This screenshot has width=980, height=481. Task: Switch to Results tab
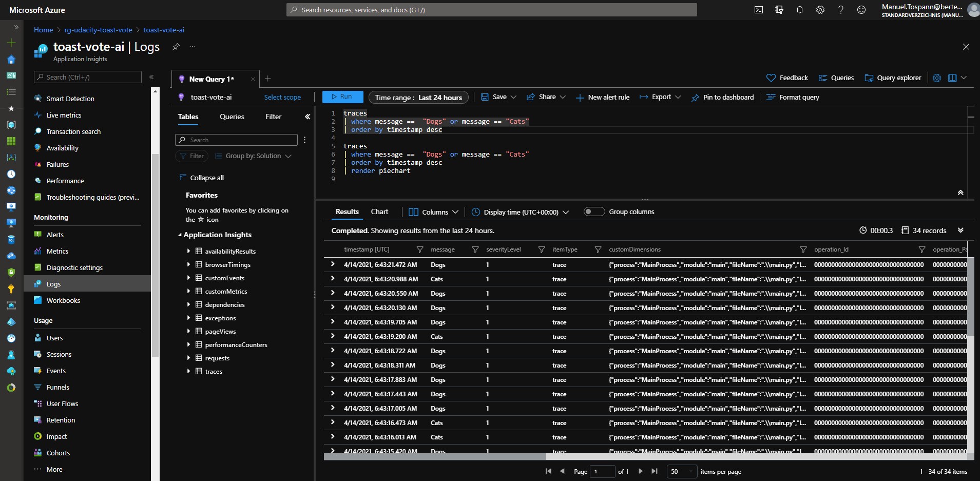(347, 211)
